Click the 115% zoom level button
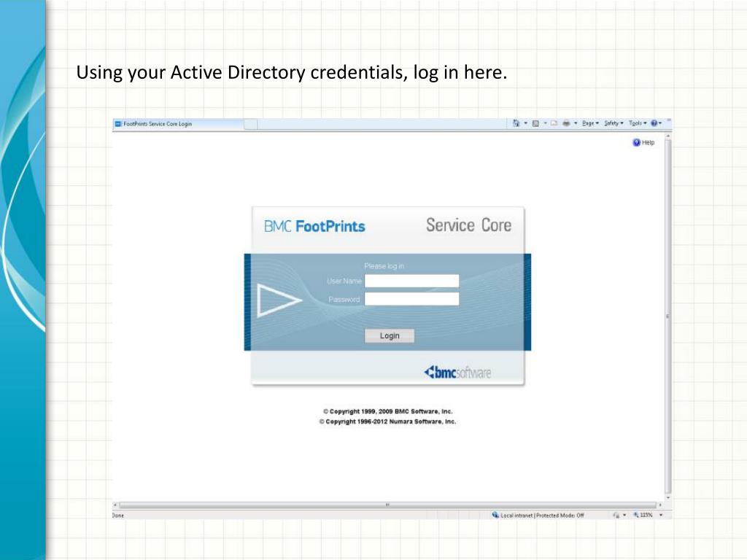 click(643, 516)
